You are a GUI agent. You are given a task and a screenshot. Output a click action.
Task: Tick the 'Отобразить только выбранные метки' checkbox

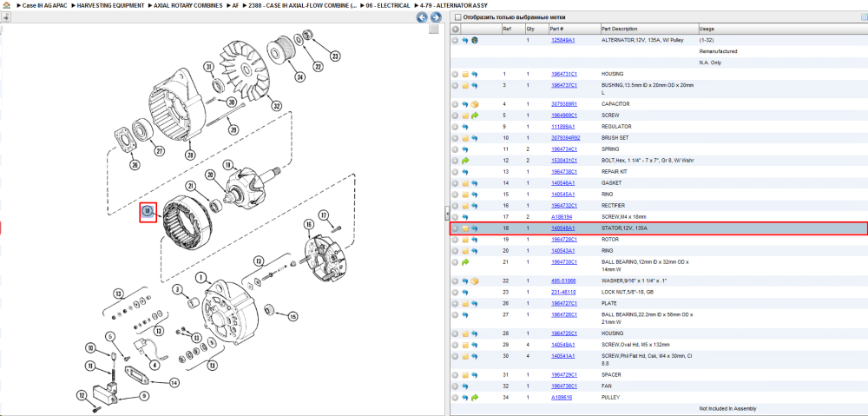pos(457,17)
